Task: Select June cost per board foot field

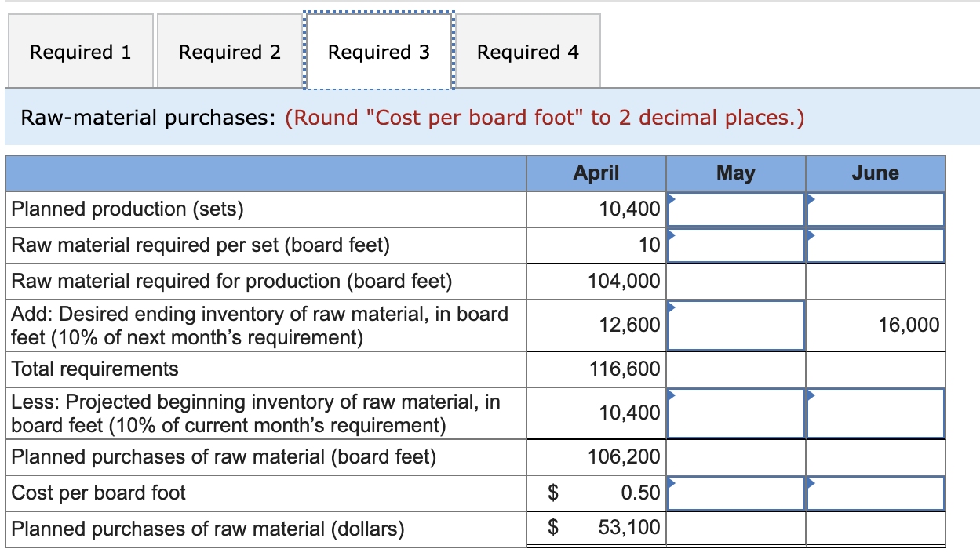Action: click(876, 493)
